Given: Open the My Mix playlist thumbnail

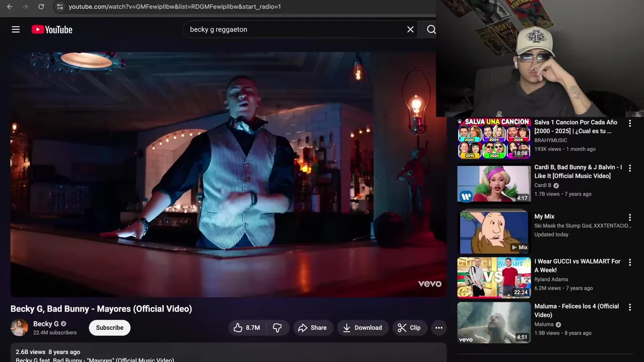Looking at the screenshot, I should [x=494, y=232].
